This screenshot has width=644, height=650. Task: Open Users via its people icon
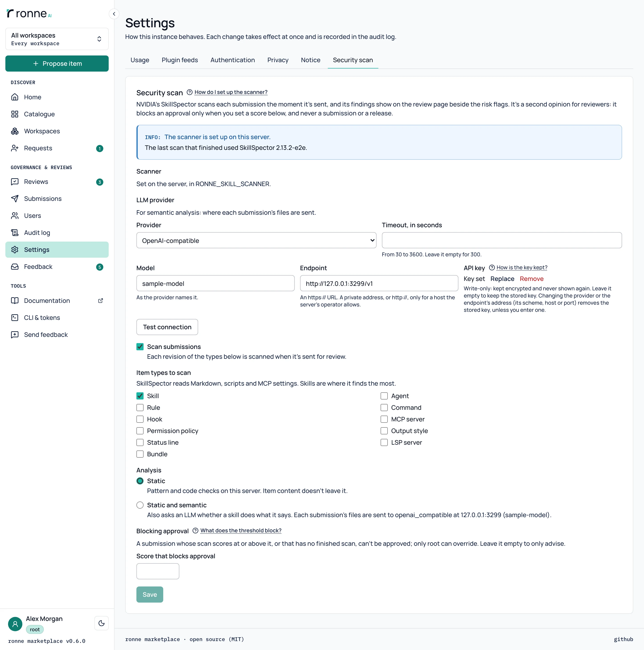click(15, 216)
